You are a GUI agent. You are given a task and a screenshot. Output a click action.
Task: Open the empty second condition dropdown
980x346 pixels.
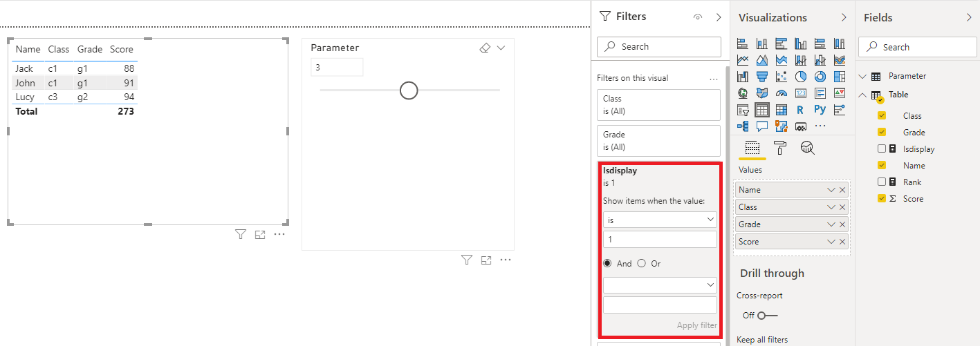(660, 285)
